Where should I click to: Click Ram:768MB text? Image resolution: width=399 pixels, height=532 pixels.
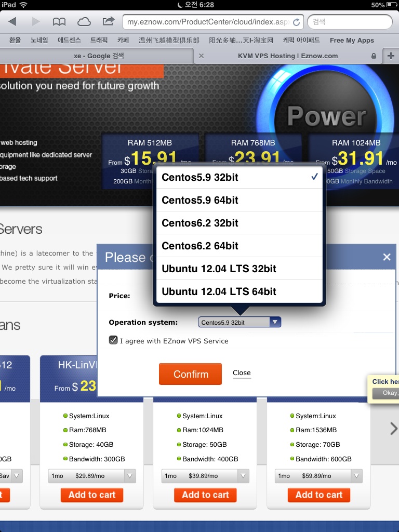87,430
